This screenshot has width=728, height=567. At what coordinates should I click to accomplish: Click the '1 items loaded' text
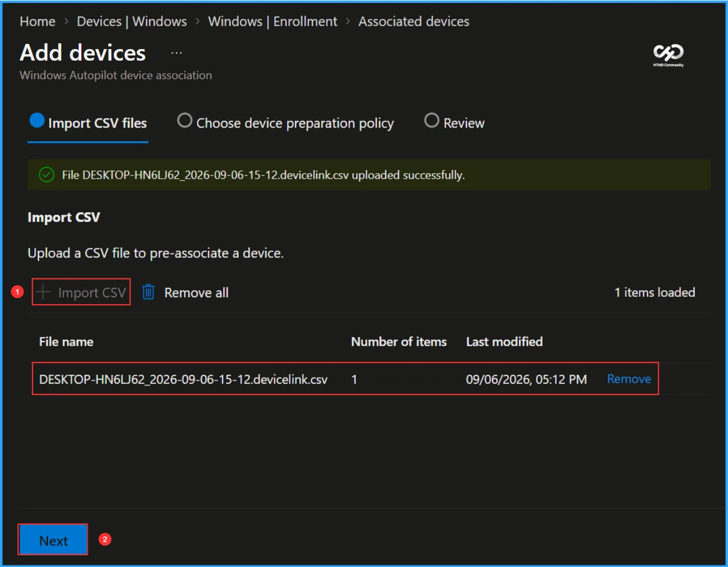tap(655, 292)
